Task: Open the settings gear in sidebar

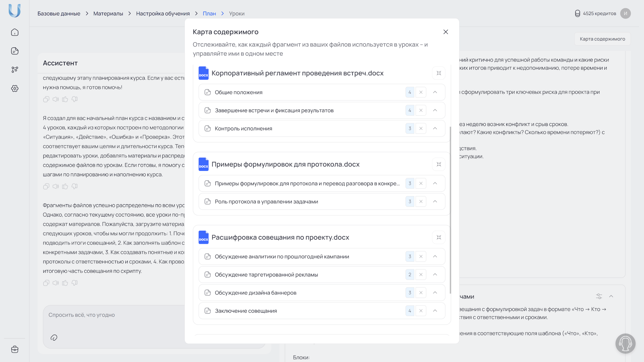Action: click(x=15, y=89)
